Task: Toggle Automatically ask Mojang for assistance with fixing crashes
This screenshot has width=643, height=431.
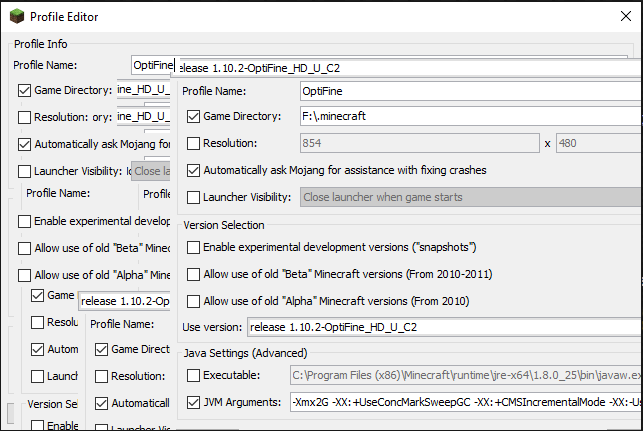Action: point(193,170)
